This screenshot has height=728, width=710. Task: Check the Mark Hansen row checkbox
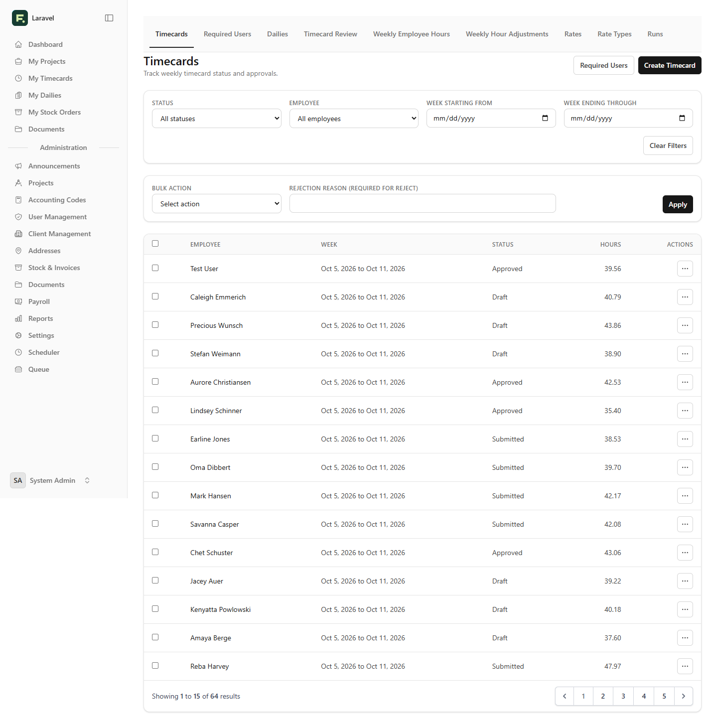pos(155,495)
